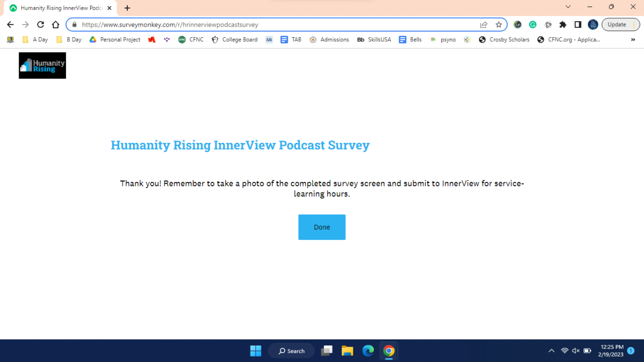This screenshot has height=362, width=644.
Task: Open the Bells bookmark
Action: coord(410,40)
